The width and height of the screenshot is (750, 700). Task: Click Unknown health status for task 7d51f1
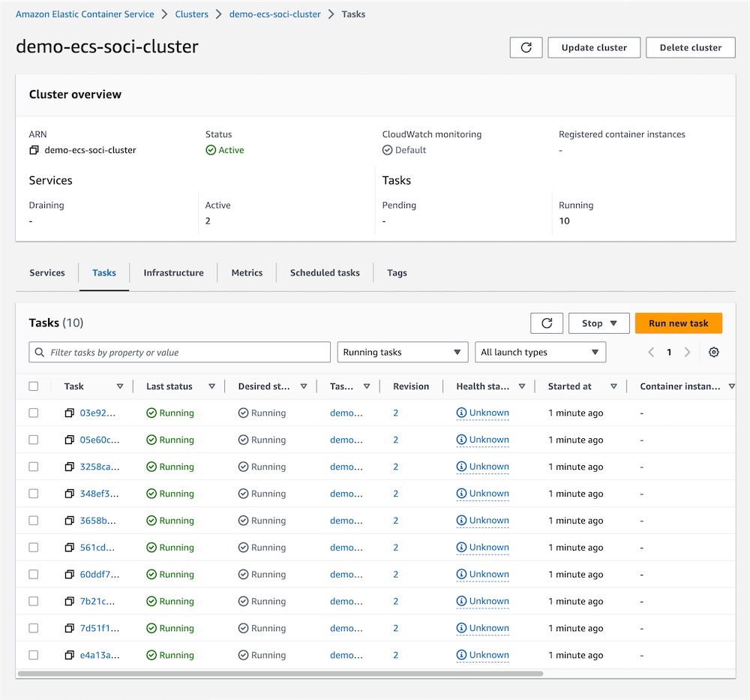point(482,628)
